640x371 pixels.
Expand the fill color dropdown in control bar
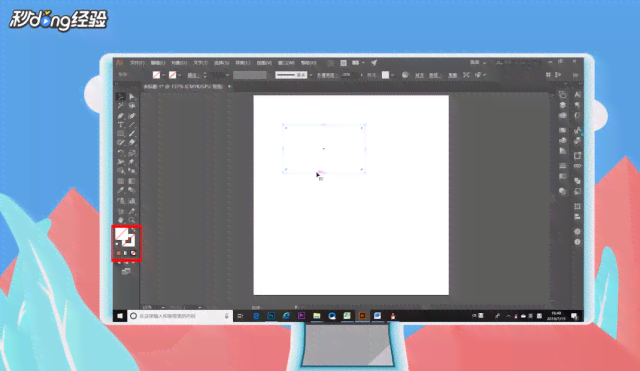coord(163,75)
